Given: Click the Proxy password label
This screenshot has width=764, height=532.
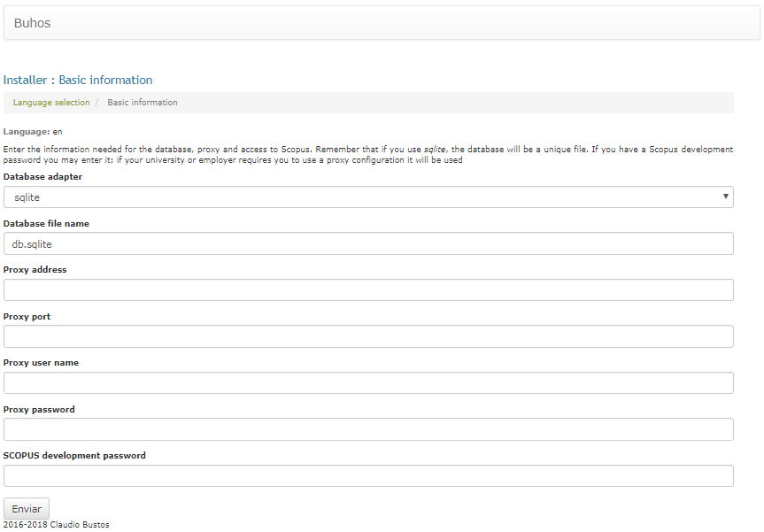Looking at the screenshot, I should (39, 410).
